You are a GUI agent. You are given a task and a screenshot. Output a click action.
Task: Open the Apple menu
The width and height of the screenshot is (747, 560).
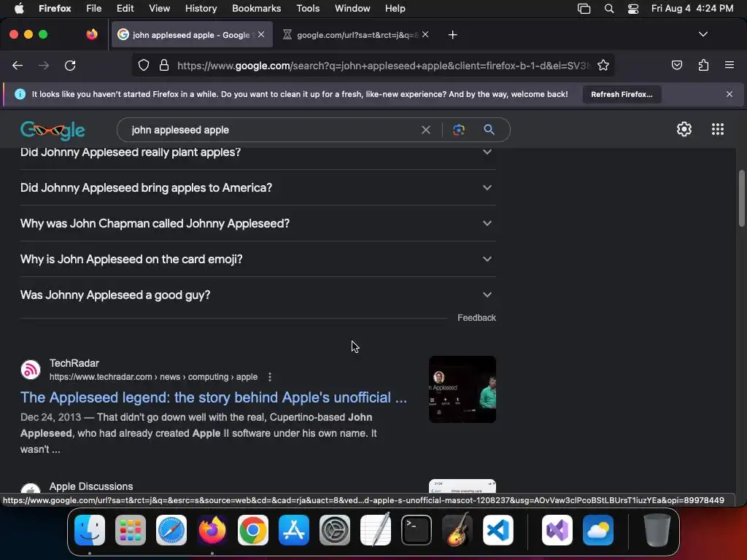[19, 9]
